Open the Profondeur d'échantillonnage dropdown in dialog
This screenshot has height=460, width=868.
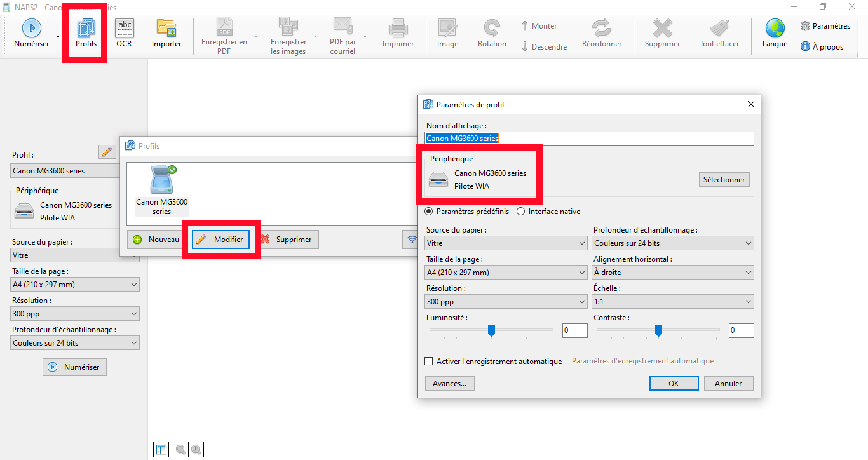(x=673, y=243)
